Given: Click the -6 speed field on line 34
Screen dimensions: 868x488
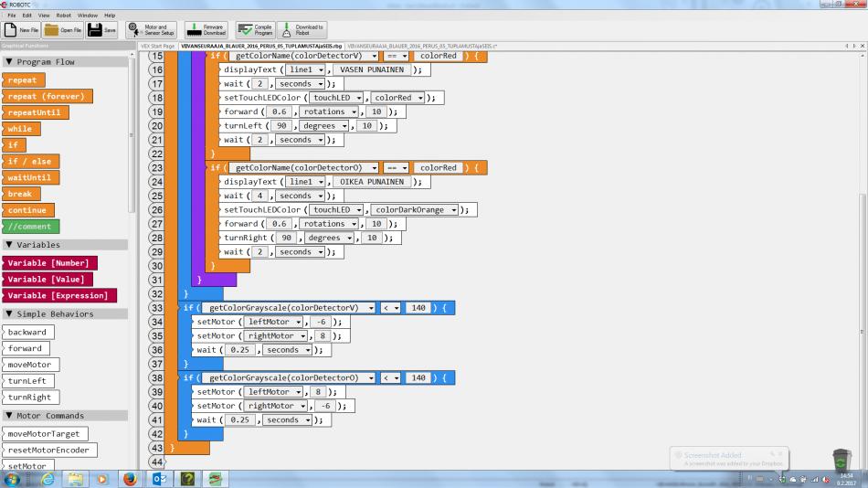Looking at the screenshot, I should coord(321,322).
